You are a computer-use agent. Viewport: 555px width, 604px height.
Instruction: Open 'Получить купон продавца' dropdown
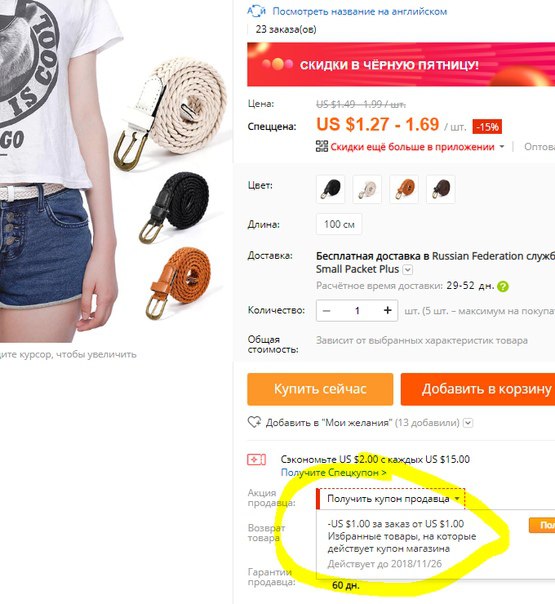click(391, 499)
